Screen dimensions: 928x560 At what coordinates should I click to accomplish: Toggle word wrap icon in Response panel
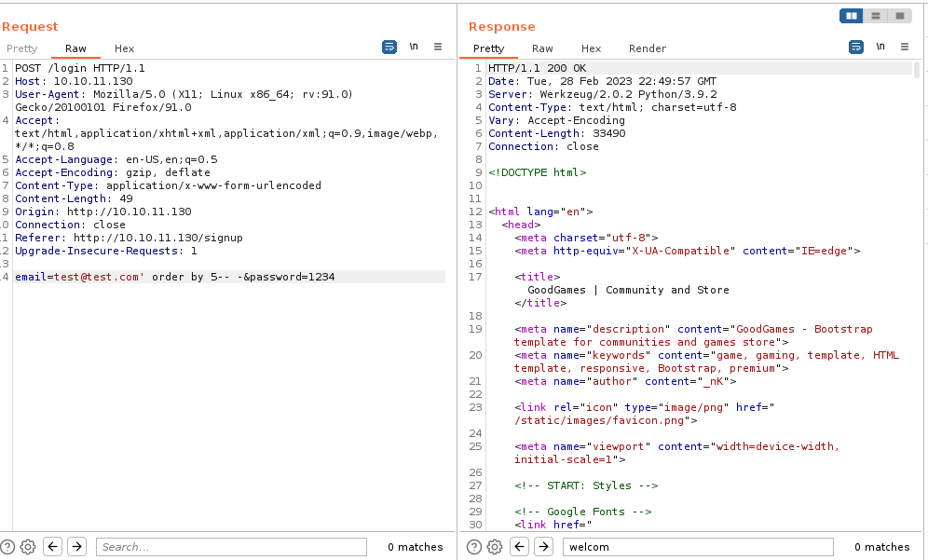tap(856, 47)
